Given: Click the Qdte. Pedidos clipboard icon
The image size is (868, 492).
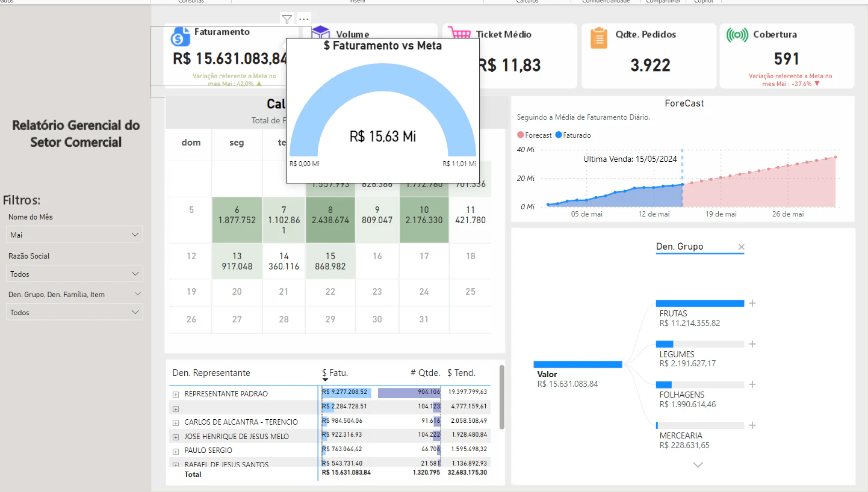Looking at the screenshot, I should [599, 37].
